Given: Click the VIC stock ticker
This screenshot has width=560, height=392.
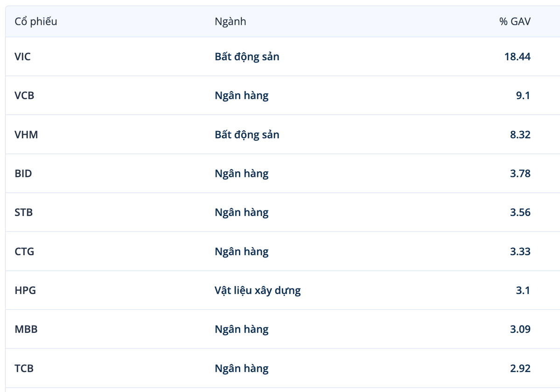Looking at the screenshot, I should pos(22,56).
